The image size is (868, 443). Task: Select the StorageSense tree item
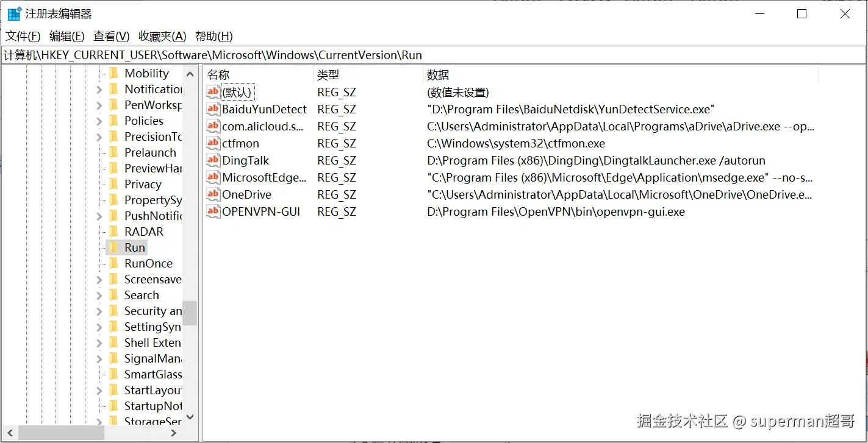[153, 421]
